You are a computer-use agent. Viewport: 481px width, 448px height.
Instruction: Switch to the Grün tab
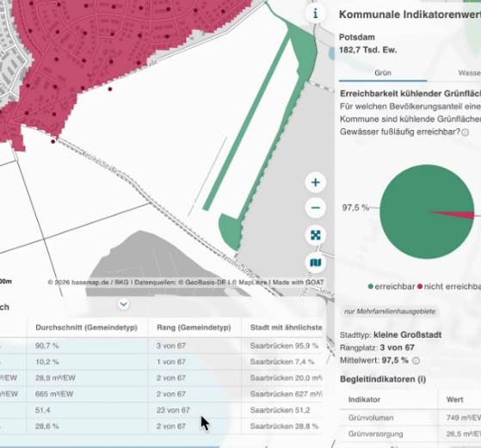(383, 73)
